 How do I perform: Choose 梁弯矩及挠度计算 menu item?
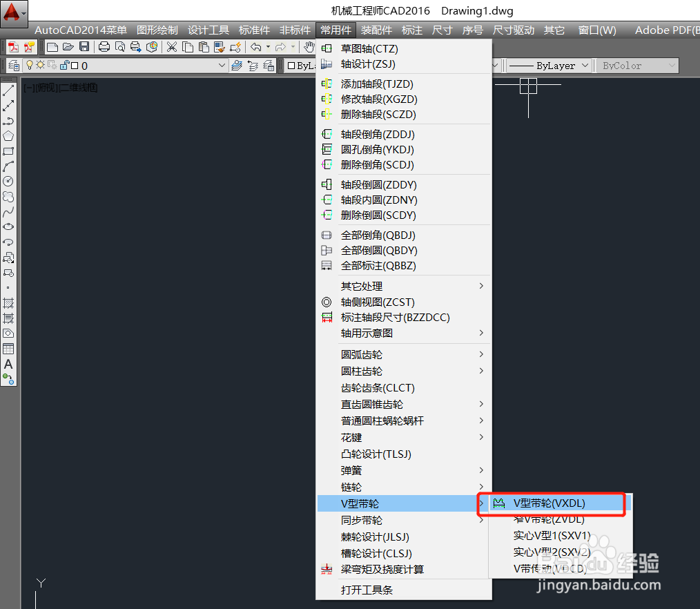pyautogui.click(x=404, y=569)
